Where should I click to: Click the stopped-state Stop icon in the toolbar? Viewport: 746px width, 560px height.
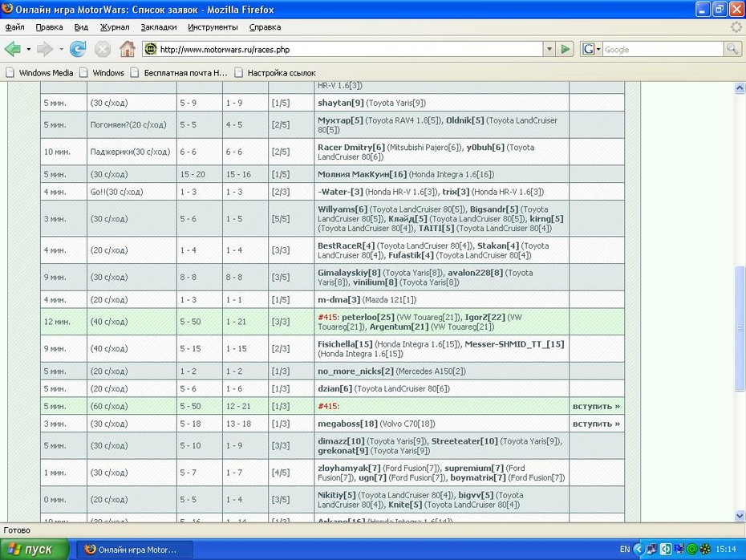tap(103, 49)
